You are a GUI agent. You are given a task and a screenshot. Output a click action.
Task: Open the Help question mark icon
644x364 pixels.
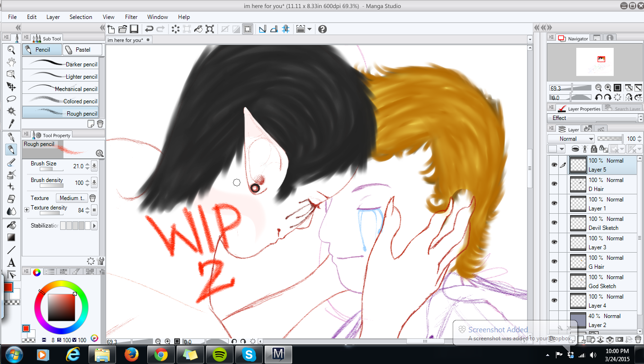[322, 29]
